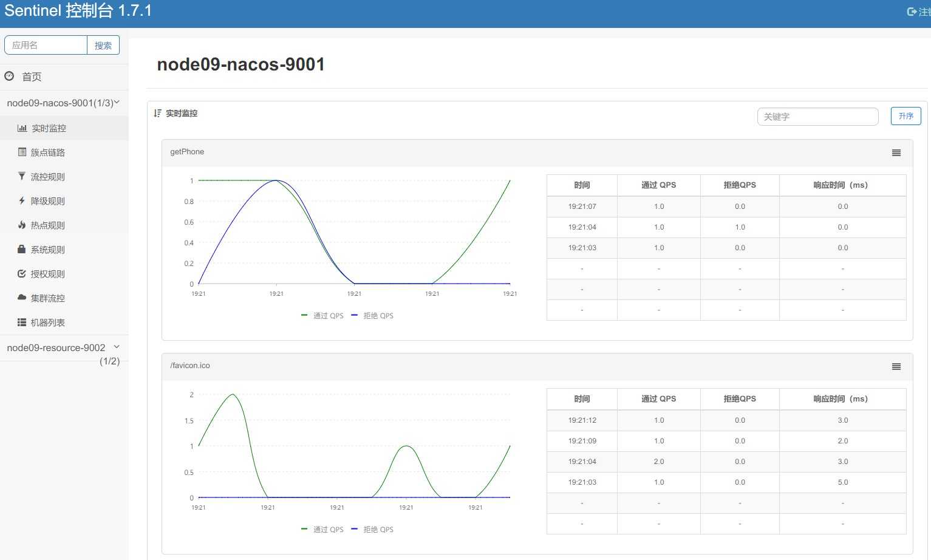The width and height of the screenshot is (931, 560).
Task: Toggle 通过 QPS series in getPhone chart legend
Action: (x=322, y=316)
